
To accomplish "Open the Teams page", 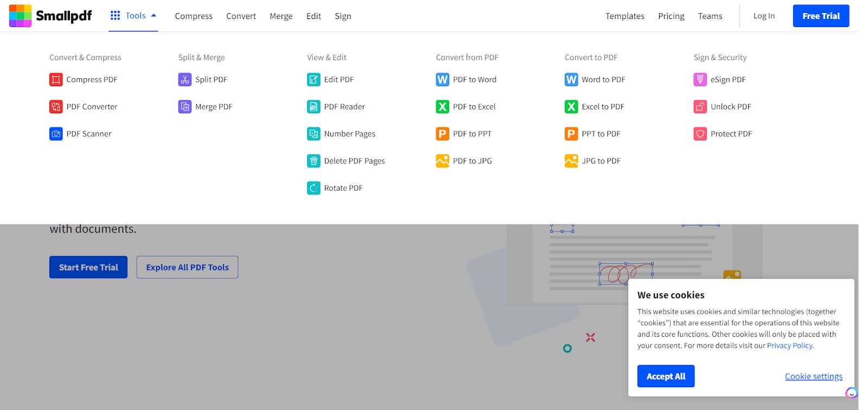I will pyautogui.click(x=710, y=16).
